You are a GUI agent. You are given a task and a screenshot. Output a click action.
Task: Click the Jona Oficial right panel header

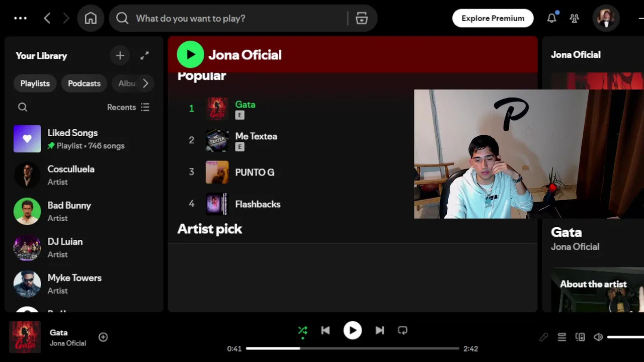pyautogui.click(x=576, y=55)
